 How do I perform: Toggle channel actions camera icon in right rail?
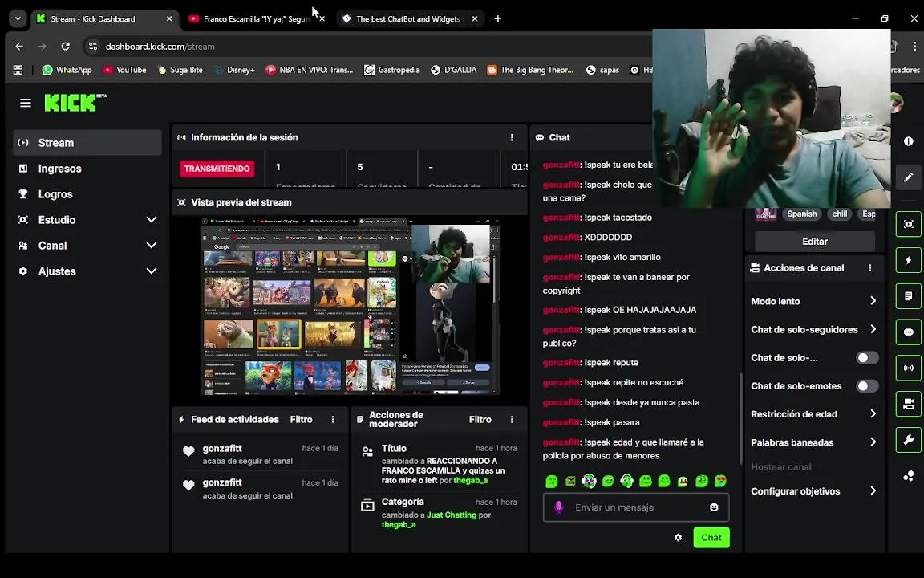coord(908,404)
